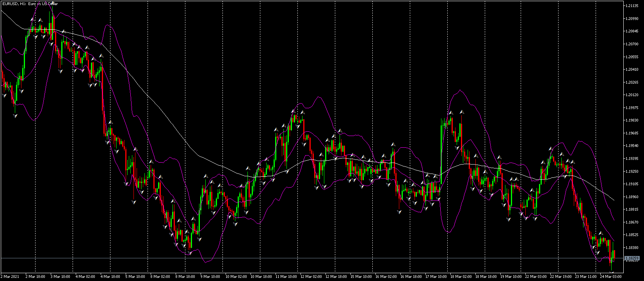Click the 1.18670 price scale label

[632, 222]
